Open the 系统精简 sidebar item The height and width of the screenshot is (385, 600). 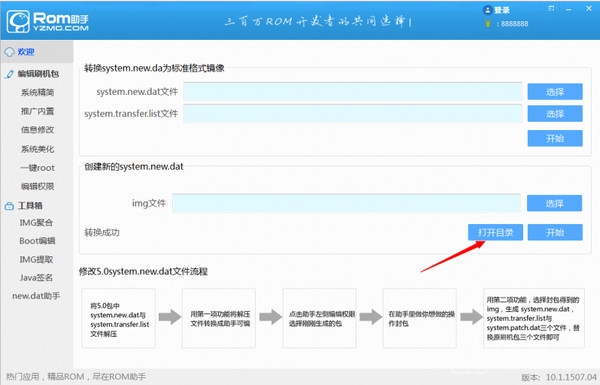pos(38,92)
